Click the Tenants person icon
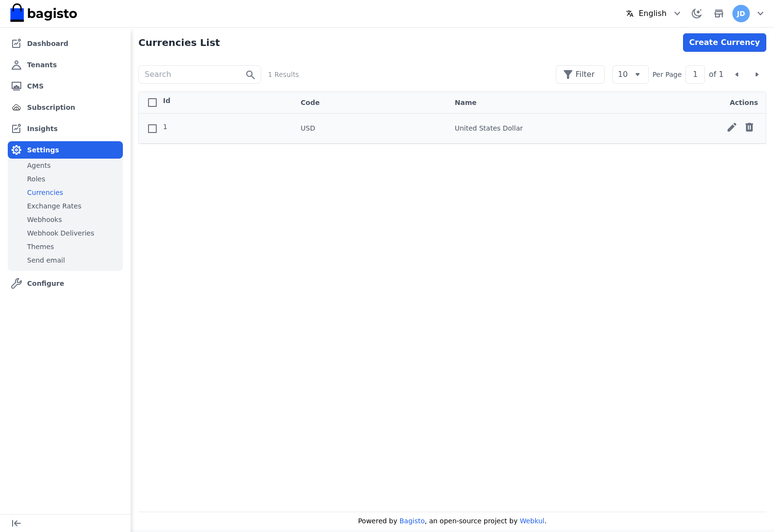Image resolution: width=774 pixels, height=532 pixels. [16, 65]
